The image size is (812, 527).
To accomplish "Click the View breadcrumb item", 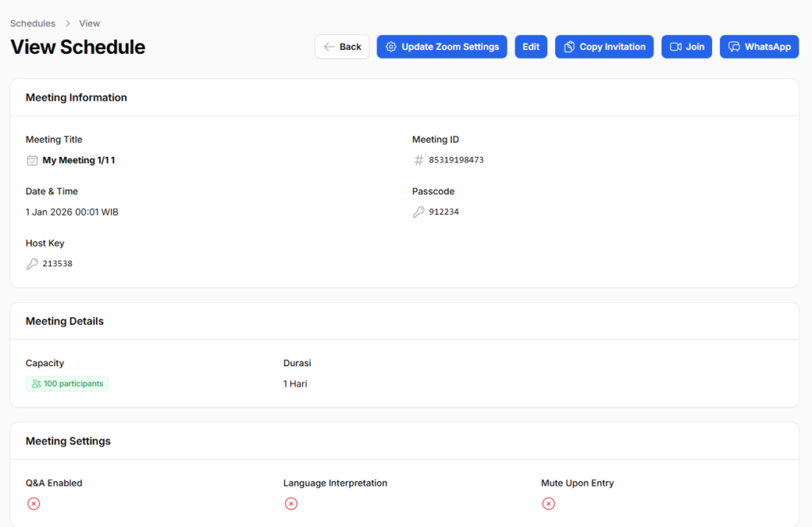I will point(90,24).
